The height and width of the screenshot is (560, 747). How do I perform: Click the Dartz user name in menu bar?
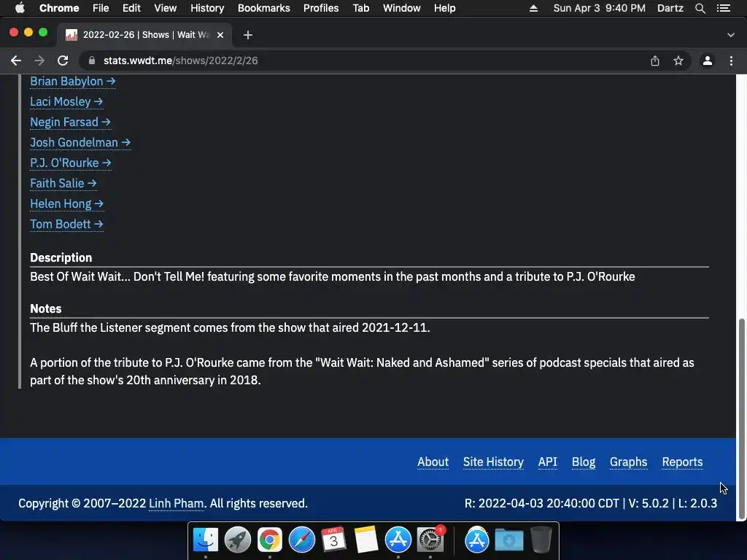670,8
